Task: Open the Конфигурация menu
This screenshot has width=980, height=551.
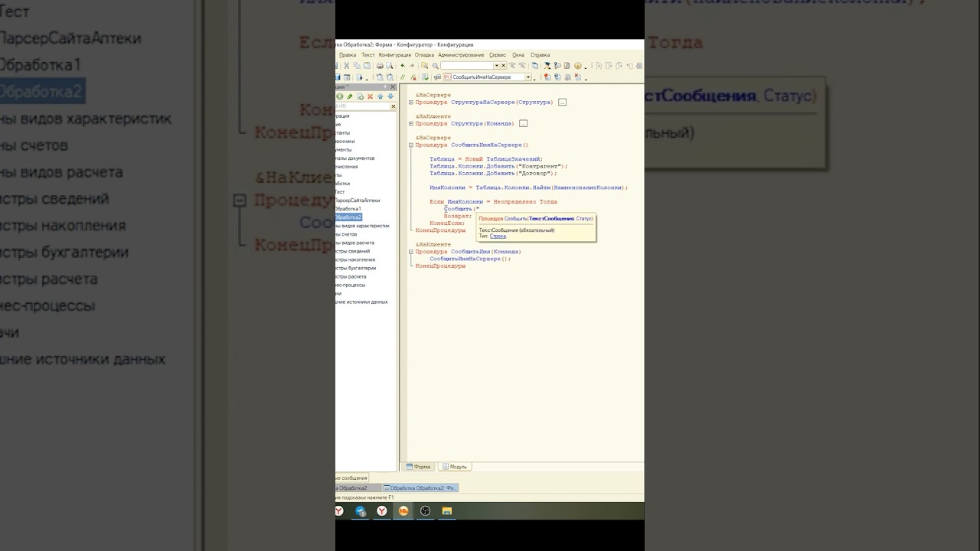Action: pyautogui.click(x=395, y=55)
